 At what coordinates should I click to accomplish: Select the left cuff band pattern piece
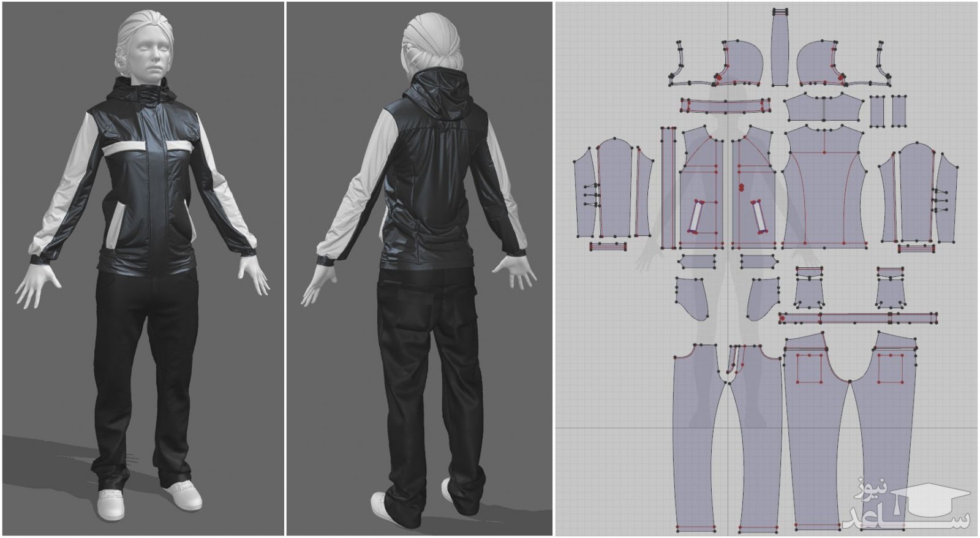[608, 246]
